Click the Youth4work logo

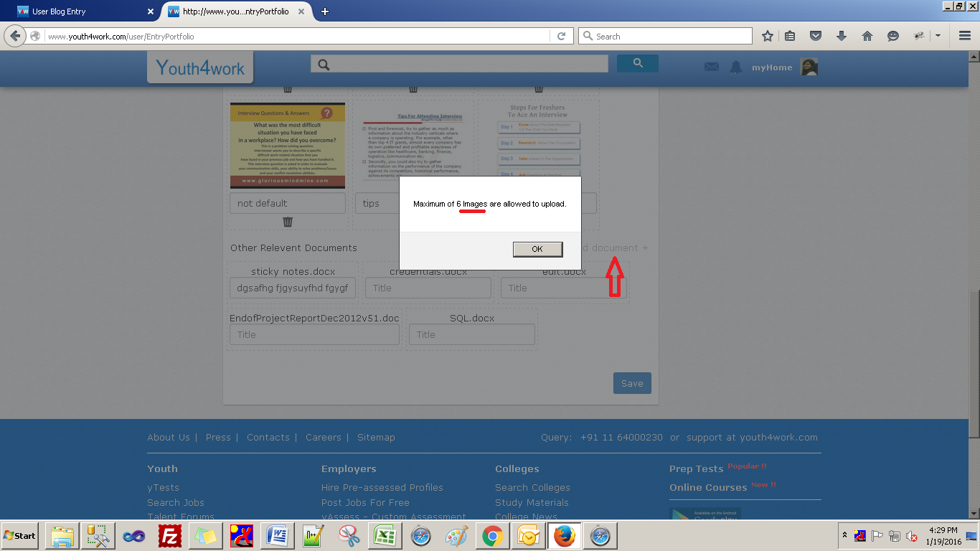click(200, 67)
